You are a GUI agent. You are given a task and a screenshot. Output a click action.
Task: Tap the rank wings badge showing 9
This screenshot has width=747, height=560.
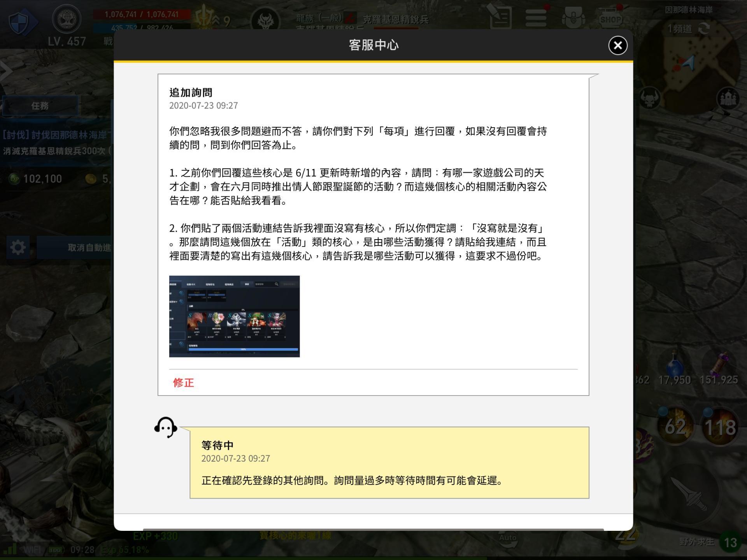click(x=212, y=19)
